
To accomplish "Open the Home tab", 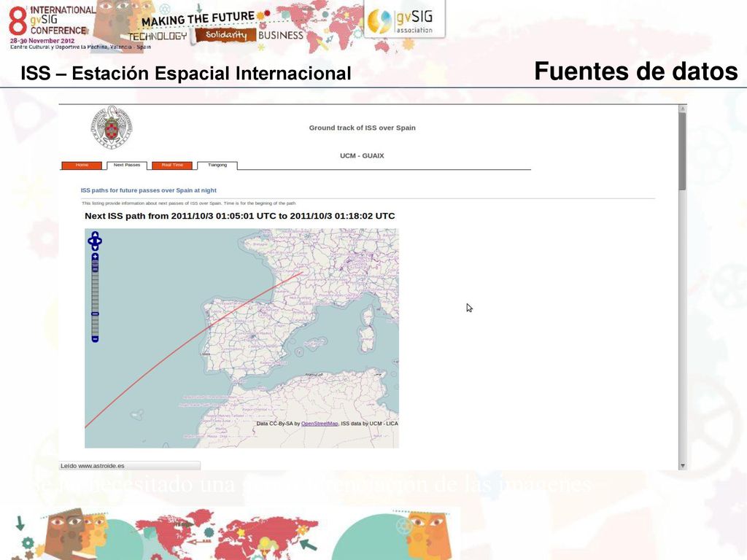I will 82,166.
